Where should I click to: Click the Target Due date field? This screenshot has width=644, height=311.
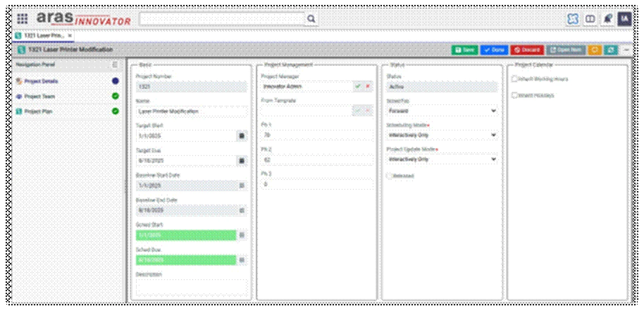(186, 160)
